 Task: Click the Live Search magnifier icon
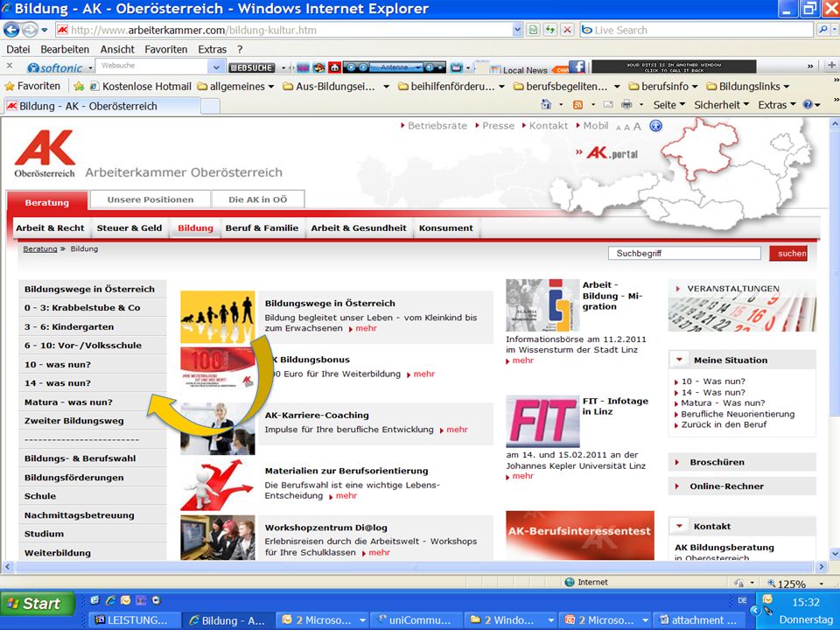tap(823, 30)
